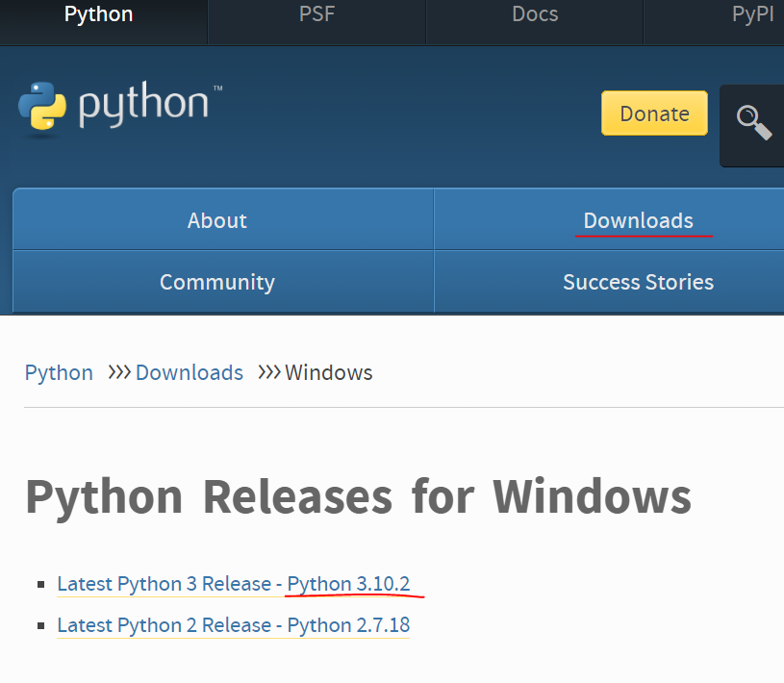
Task: Open the About navigation menu
Action: click(217, 220)
